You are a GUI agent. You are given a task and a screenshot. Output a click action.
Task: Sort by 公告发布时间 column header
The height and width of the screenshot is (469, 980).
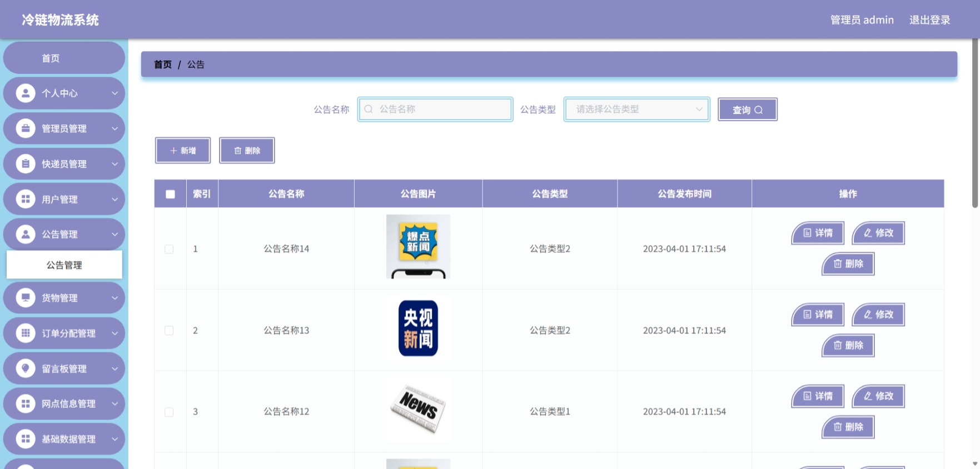pyautogui.click(x=684, y=194)
